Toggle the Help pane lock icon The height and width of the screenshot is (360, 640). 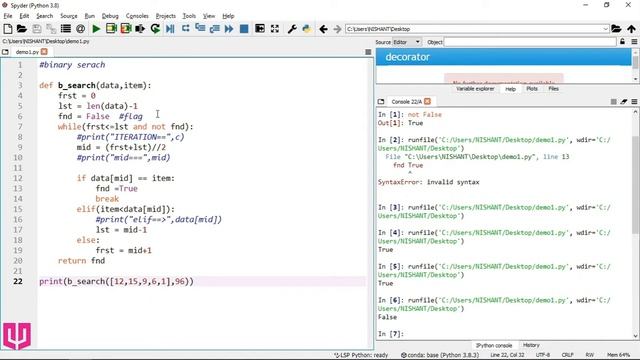point(622,42)
